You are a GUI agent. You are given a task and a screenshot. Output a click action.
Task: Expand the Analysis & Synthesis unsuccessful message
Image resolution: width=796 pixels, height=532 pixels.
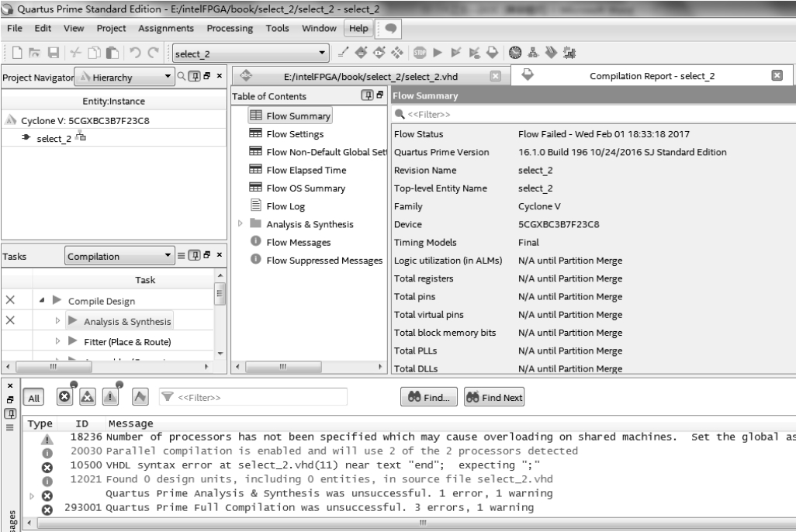pyautogui.click(x=32, y=496)
